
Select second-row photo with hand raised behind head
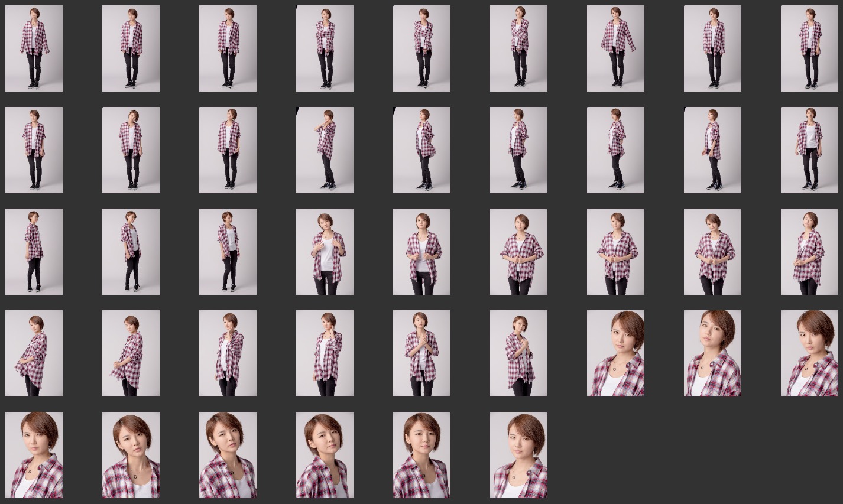325,150
